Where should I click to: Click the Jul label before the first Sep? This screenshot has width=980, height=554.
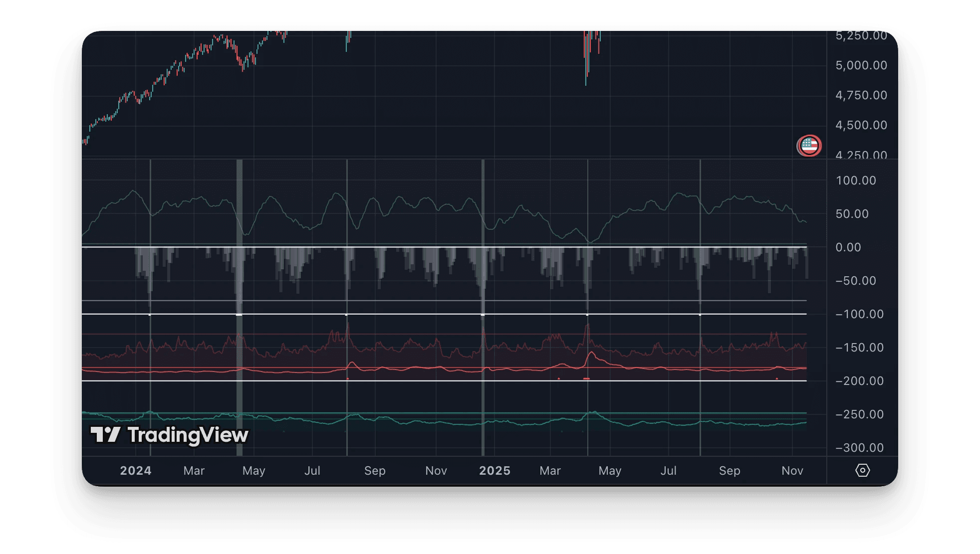(x=312, y=471)
